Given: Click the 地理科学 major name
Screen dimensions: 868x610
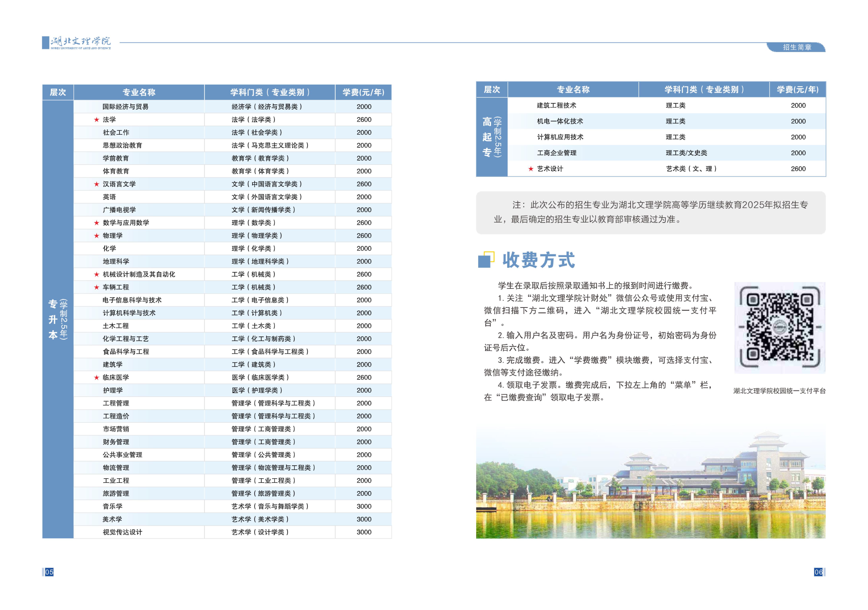Looking at the screenshot, I should coord(116,261).
